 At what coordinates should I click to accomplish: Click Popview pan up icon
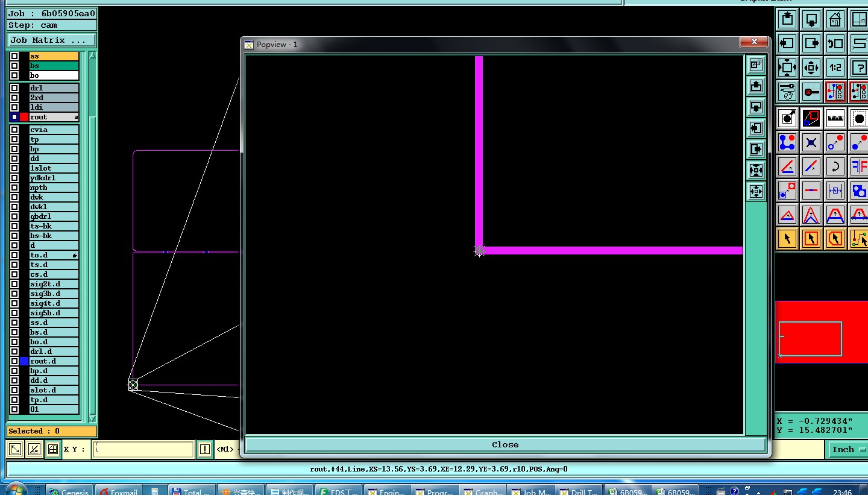pos(756,86)
